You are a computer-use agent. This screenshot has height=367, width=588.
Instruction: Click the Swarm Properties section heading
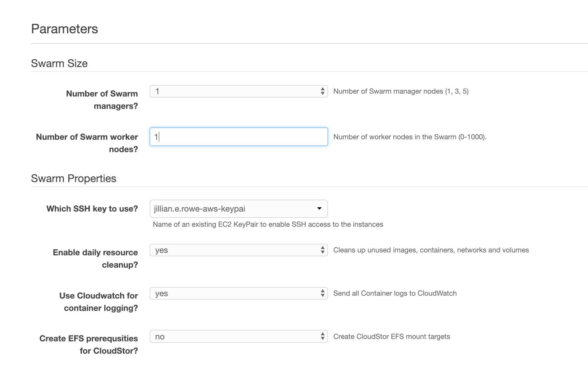(x=74, y=179)
